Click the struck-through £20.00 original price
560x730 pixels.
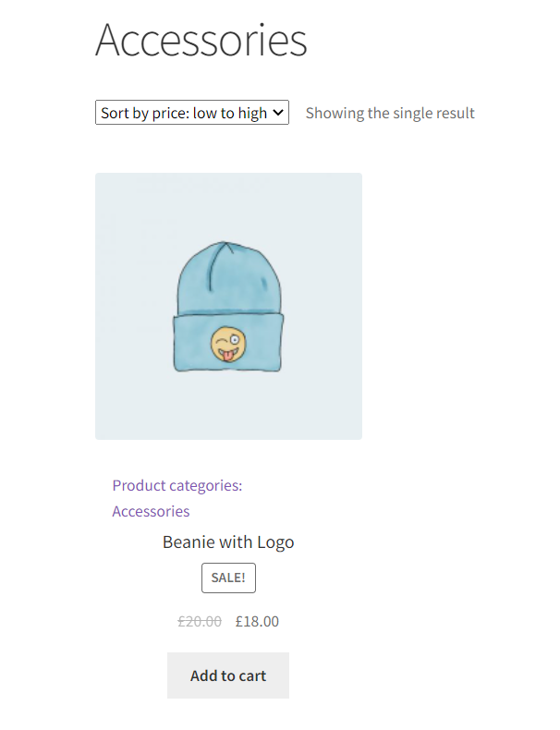[200, 621]
